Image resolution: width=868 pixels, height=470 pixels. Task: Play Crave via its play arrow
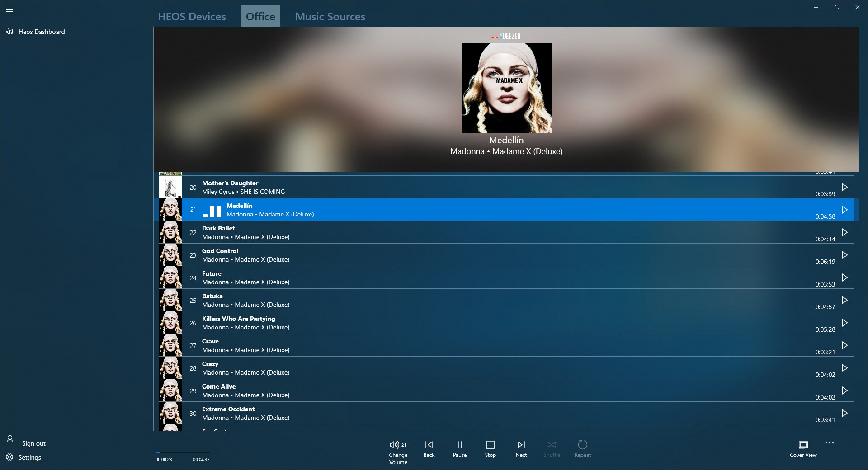844,345
